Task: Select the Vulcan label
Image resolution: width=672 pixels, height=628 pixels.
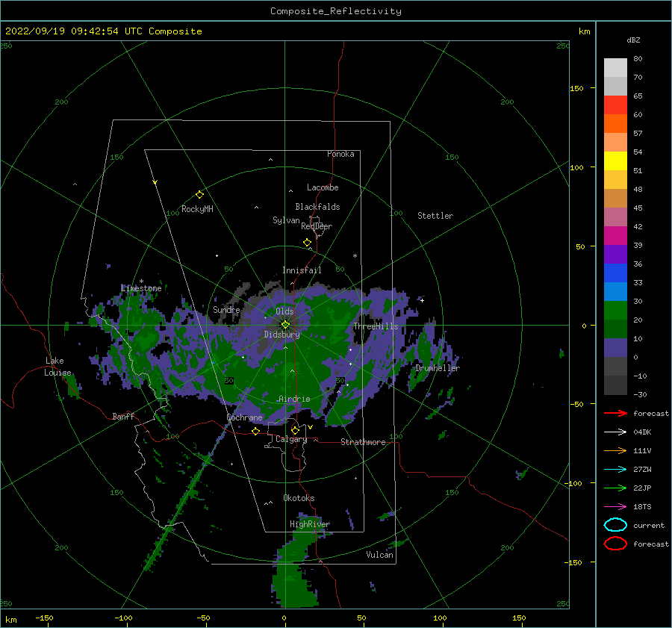Action: point(380,555)
